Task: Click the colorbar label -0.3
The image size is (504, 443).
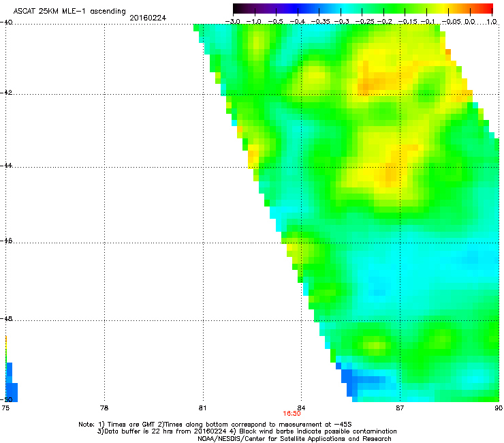Action: [342, 22]
